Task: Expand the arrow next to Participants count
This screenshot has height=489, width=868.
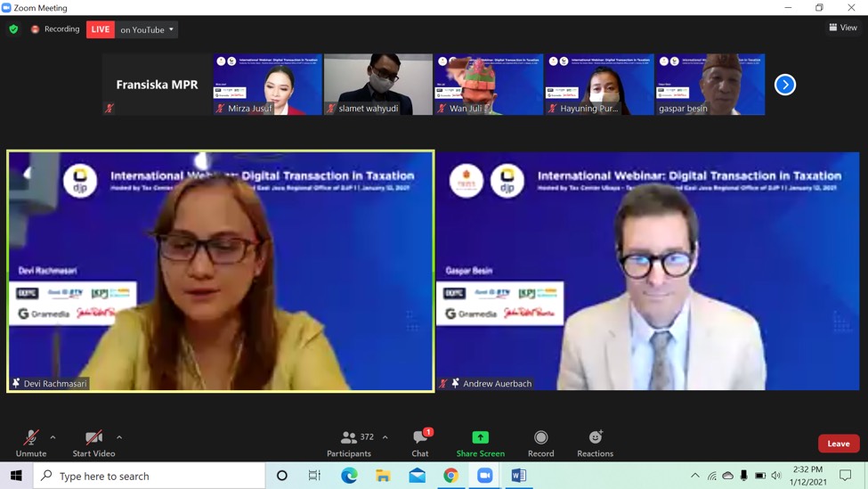Action: coord(385,437)
